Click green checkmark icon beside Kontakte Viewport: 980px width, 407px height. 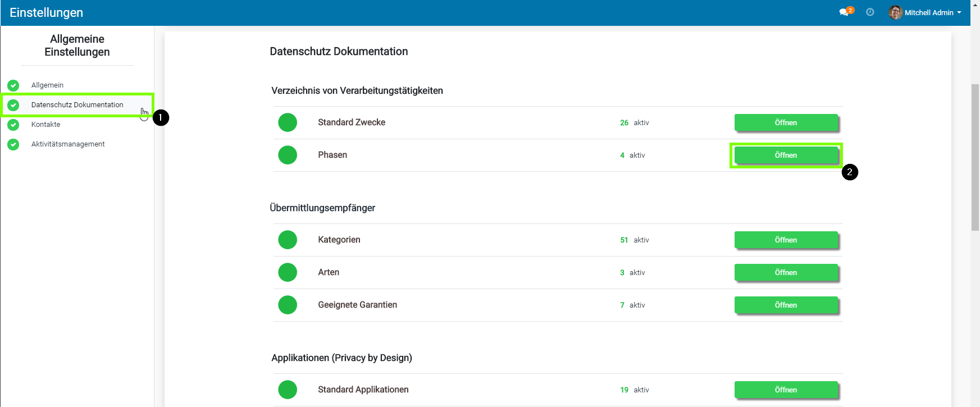(x=13, y=125)
